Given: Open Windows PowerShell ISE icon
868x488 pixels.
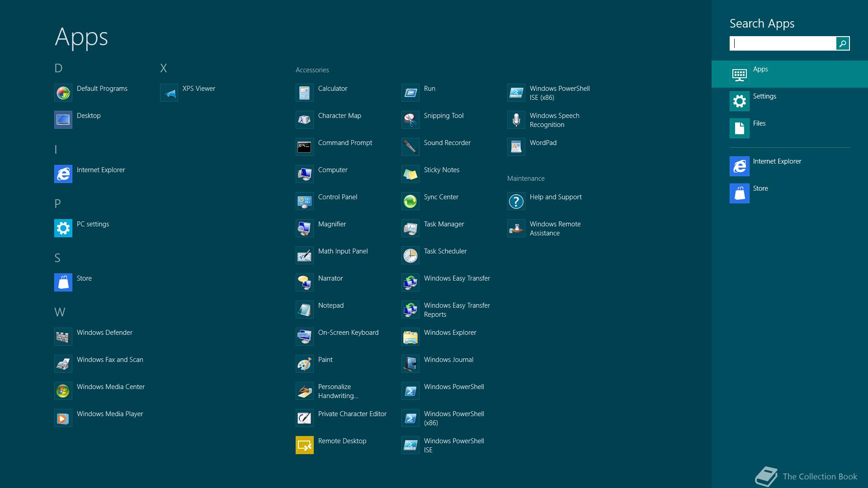Looking at the screenshot, I should [x=410, y=445].
